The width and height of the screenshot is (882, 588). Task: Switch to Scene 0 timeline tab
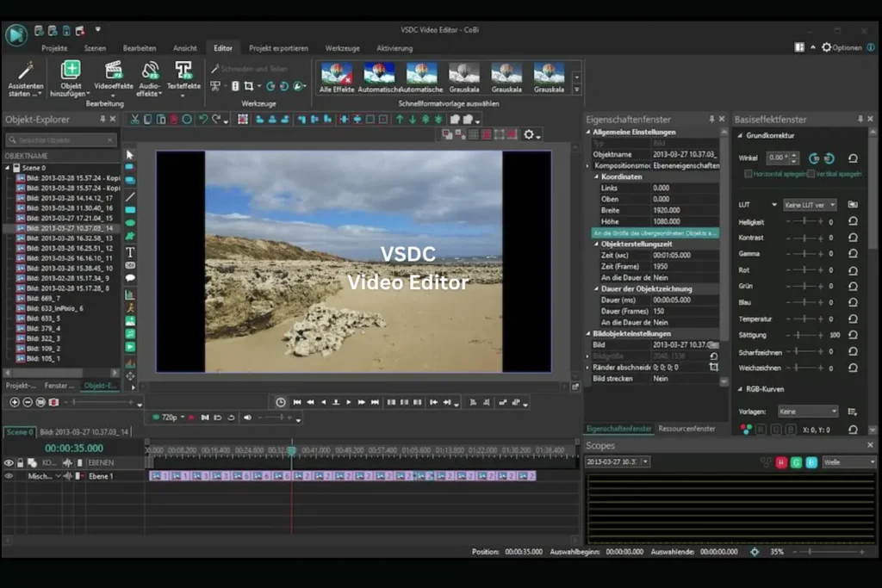[20, 431]
